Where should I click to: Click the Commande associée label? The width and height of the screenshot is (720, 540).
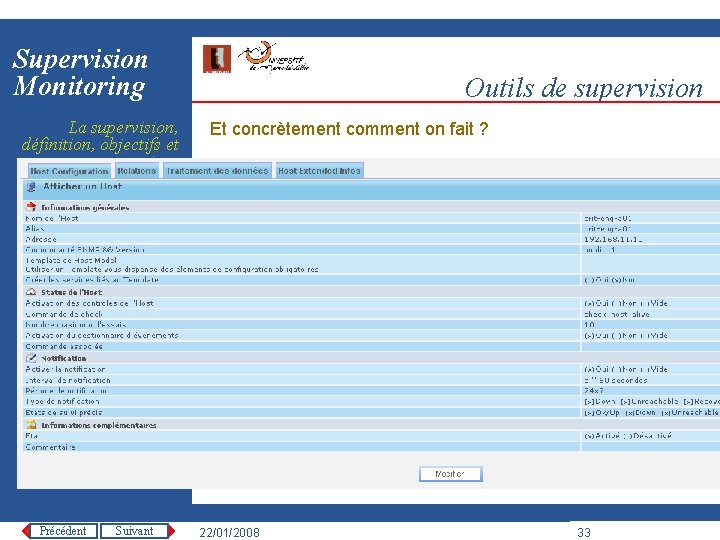click(x=64, y=346)
